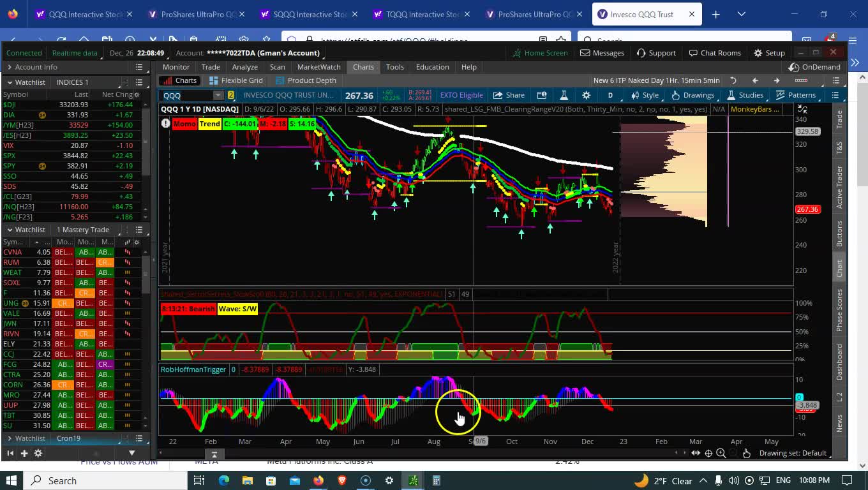Open Active Trader side panel tab
Image resolution: width=868 pixels, height=490 pixels.
(839, 187)
